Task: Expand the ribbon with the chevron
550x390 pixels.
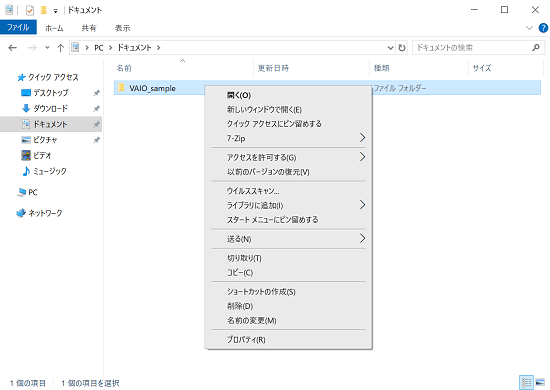Action: (529, 28)
